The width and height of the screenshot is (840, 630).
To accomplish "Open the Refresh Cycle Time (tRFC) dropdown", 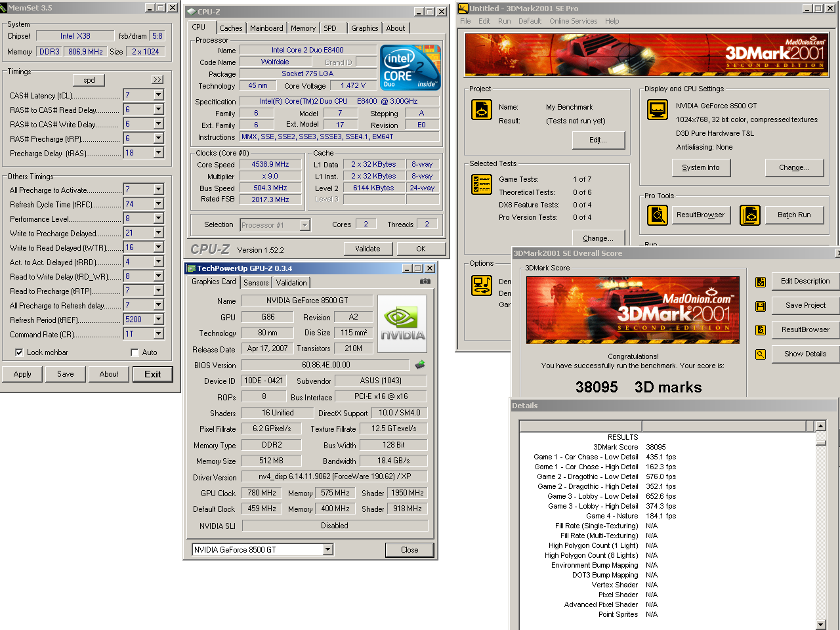I will click(x=158, y=204).
